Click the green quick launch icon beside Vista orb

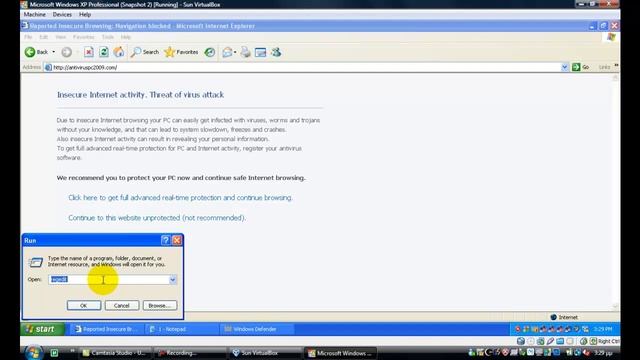[54, 353]
